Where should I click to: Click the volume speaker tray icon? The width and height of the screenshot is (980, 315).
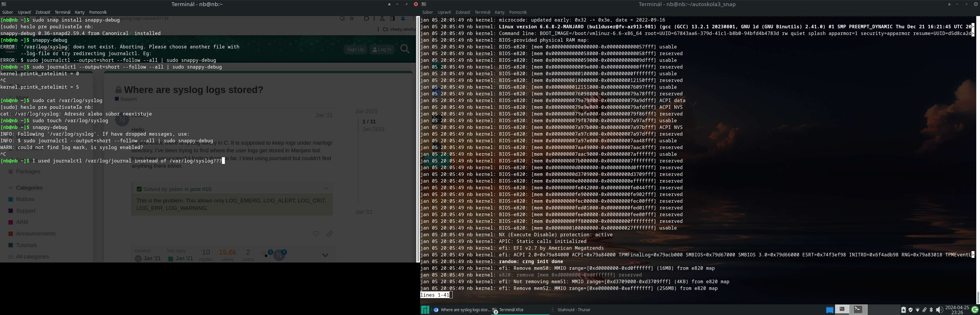(x=939, y=310)
